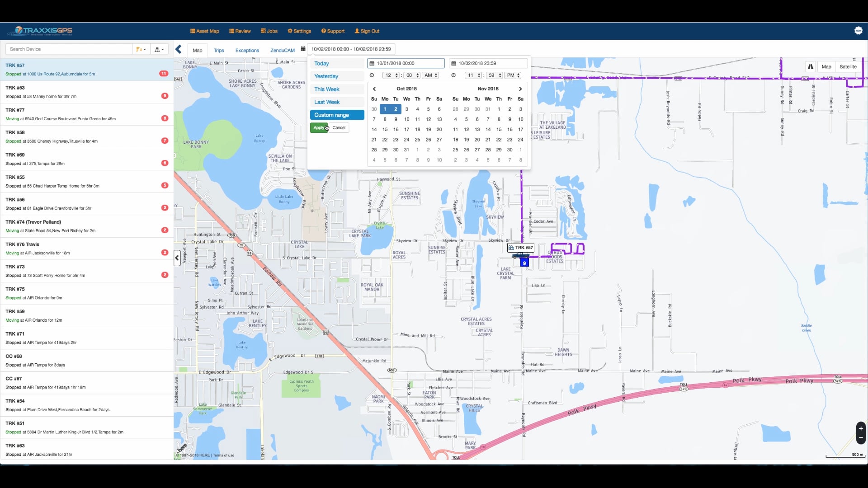The image size is (868, 488).
Task: Open the Terms of use link
Action: point(223,455)
